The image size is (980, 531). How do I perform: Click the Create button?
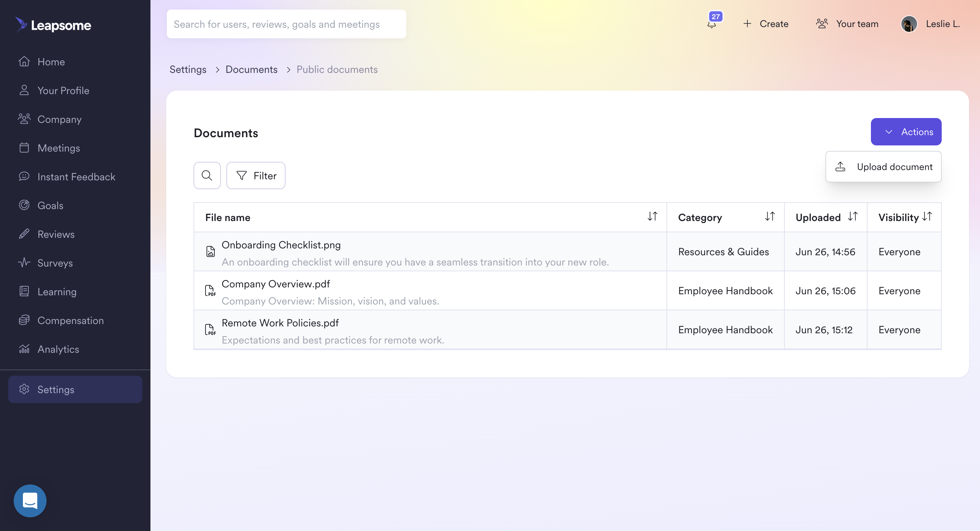tap(766, 24)
